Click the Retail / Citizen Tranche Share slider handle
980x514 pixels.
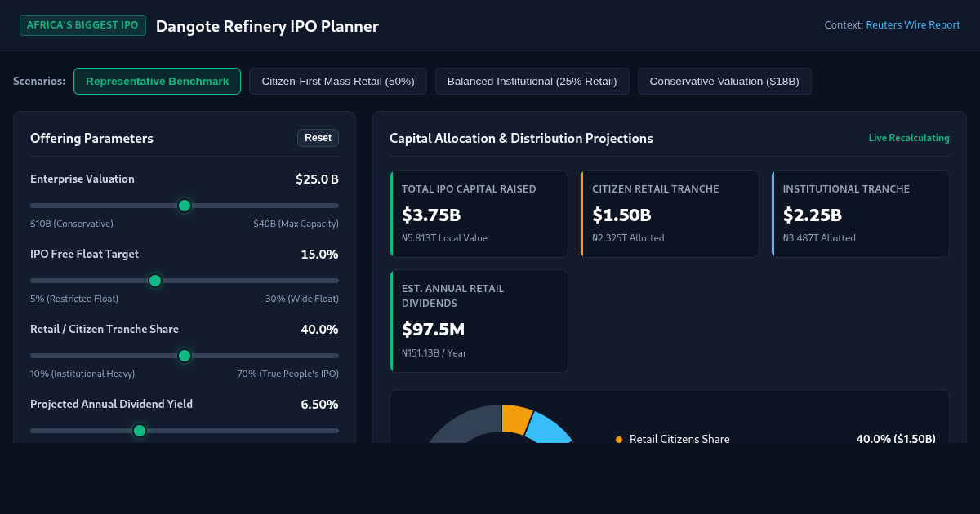point(185,356)
